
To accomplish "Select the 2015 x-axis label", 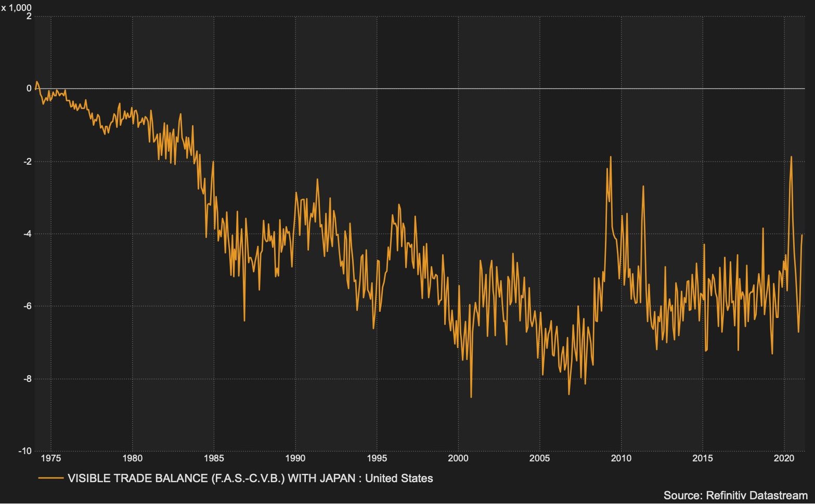I will tap(703, 458).
